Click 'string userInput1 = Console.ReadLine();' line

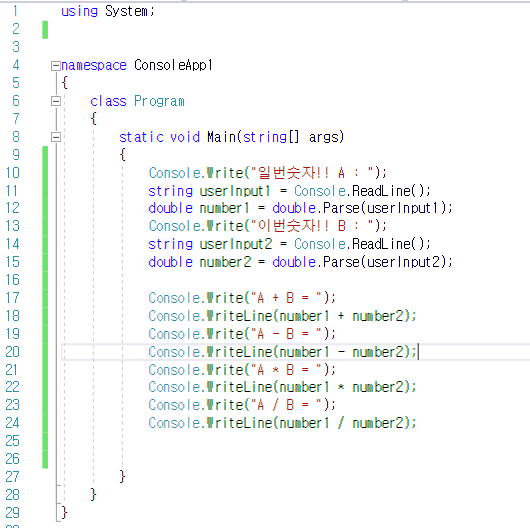pos(289,191)
